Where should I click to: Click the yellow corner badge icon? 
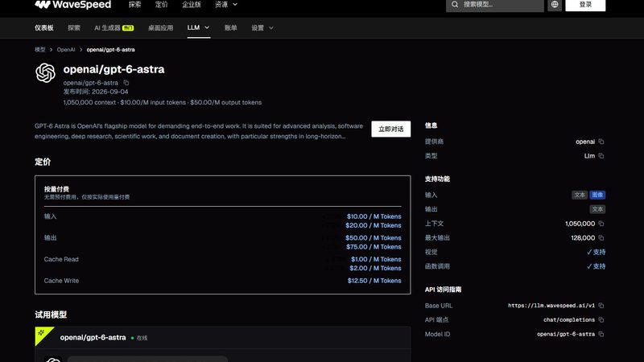coord(42,333)
